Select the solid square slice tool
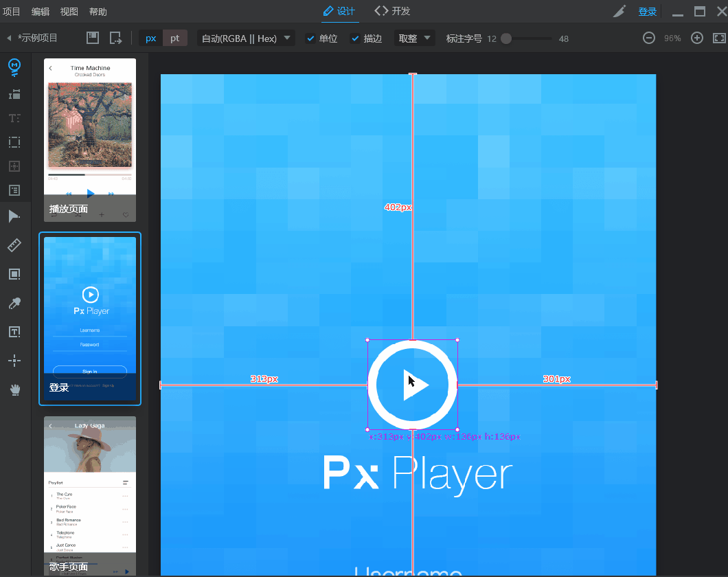Viewport: 728px width, 577px height. tap(14, 274)
